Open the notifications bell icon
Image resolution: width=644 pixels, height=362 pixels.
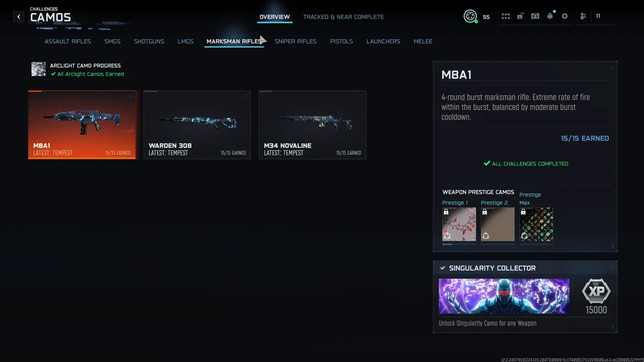pos(550,16)
